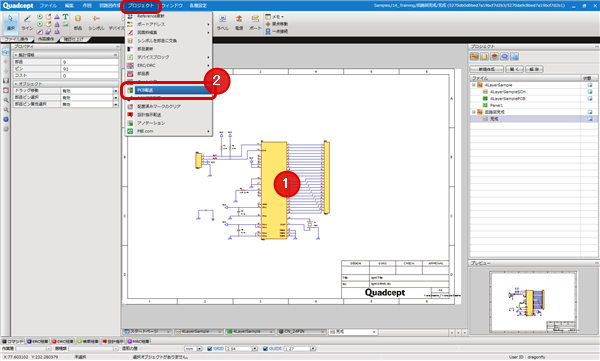The image size is (600, 361).
Task: Click the ラベル label tool icon
Action: (222, 22)
